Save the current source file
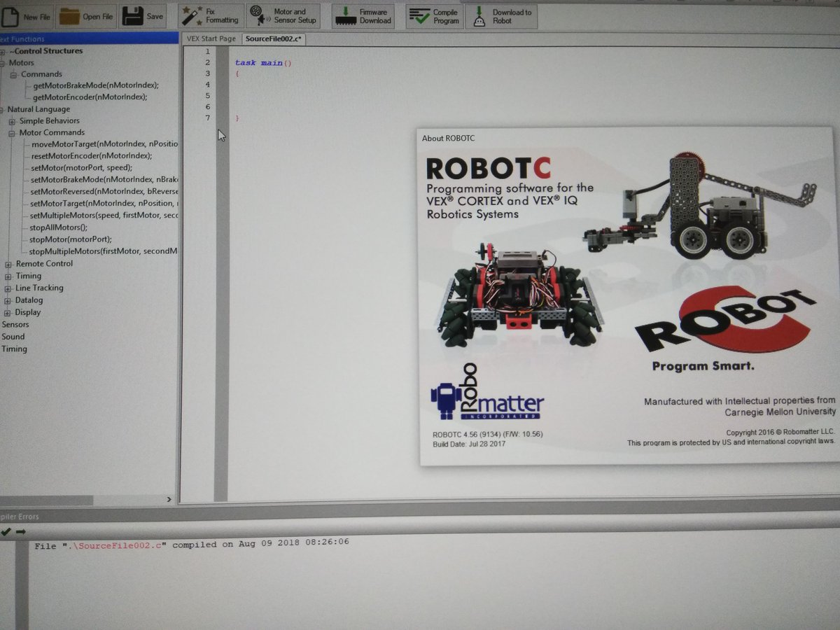Image resolution: width=840 pixels, height=630 pixels. click(x=143, y=16)
